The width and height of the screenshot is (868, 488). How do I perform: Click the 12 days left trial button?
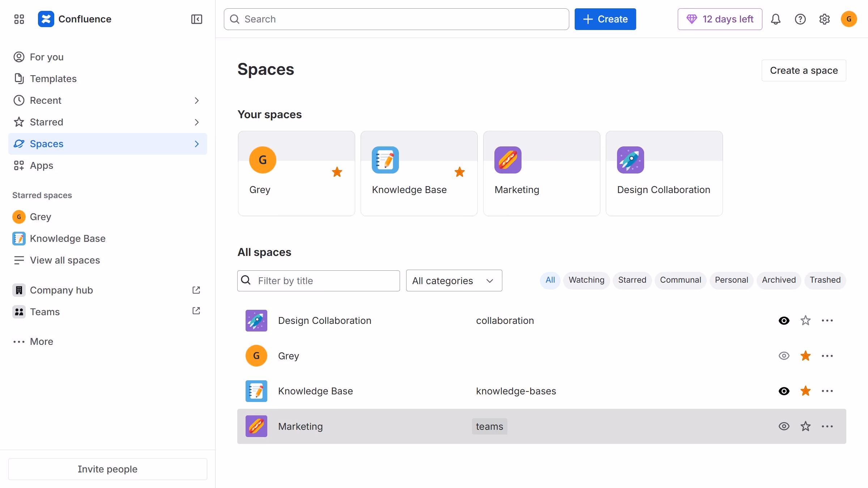pyautogui.click(x=720, y=19)
